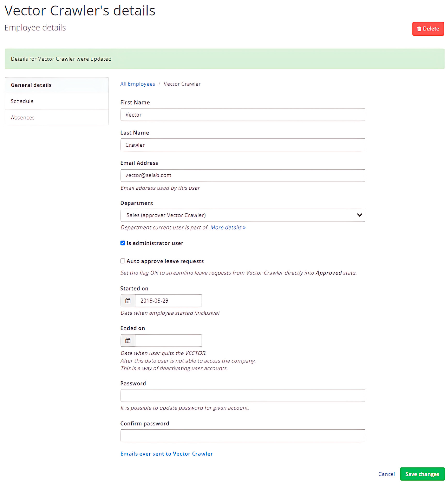Focus the Email Address text field
The width and height of the screenshot is (448, 484).
[242, 175]
